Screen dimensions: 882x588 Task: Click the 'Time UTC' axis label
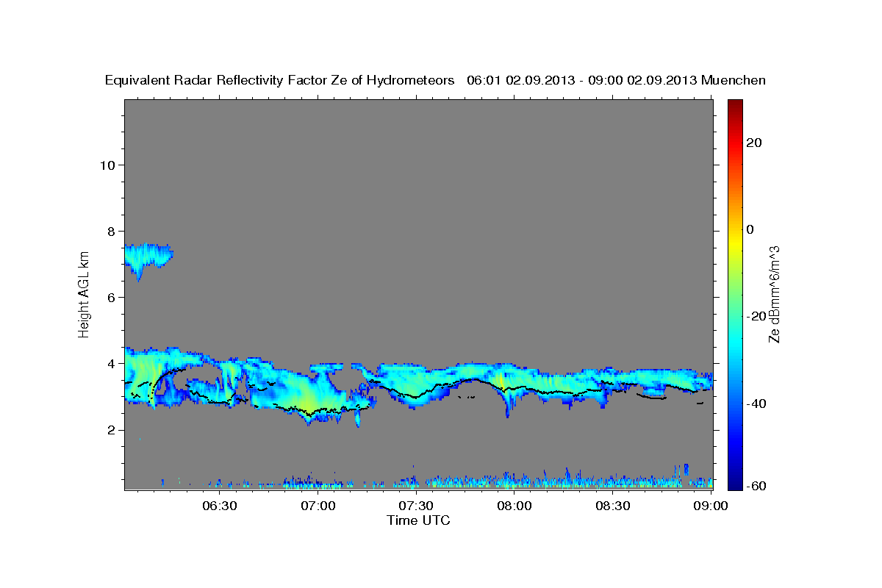point(418,520)
